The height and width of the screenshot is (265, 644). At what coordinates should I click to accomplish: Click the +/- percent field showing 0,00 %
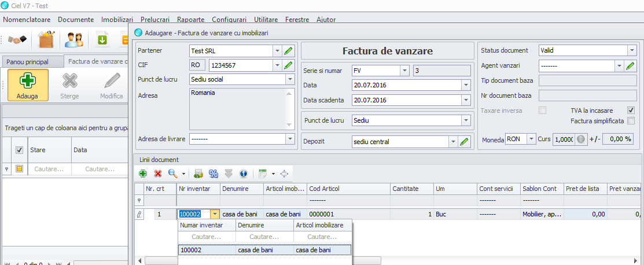coord(619,139)
